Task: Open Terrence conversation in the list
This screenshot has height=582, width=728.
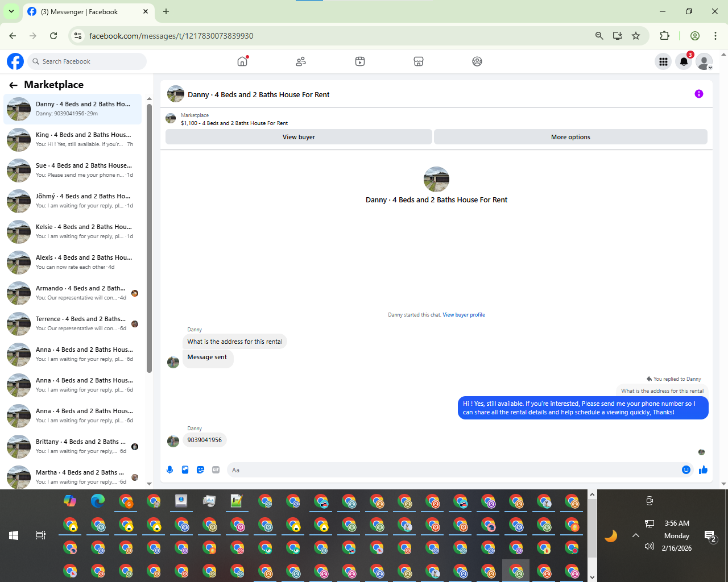Action: (x=73, y=324)
